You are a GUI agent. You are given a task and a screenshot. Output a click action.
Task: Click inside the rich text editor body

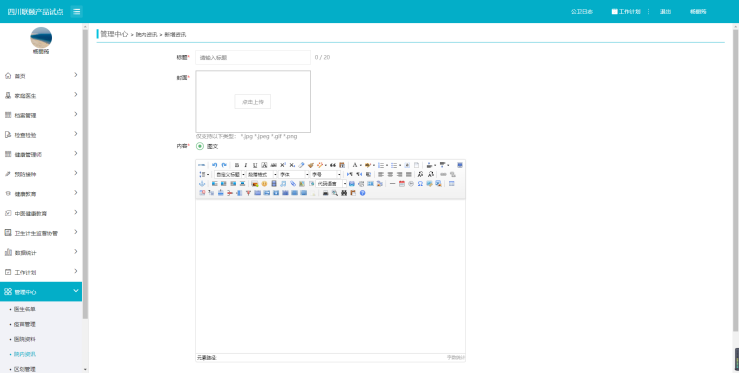(330, 276)
